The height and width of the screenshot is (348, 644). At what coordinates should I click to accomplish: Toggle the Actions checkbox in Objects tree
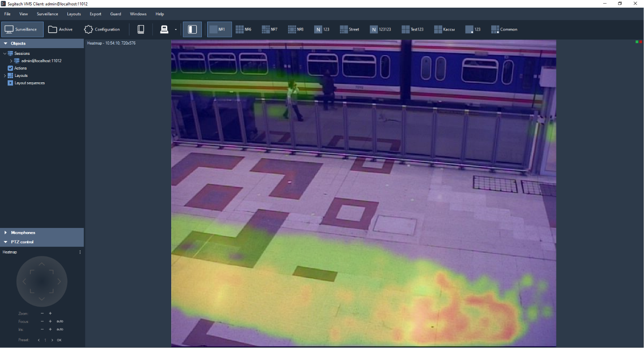(x=11, y=68)
